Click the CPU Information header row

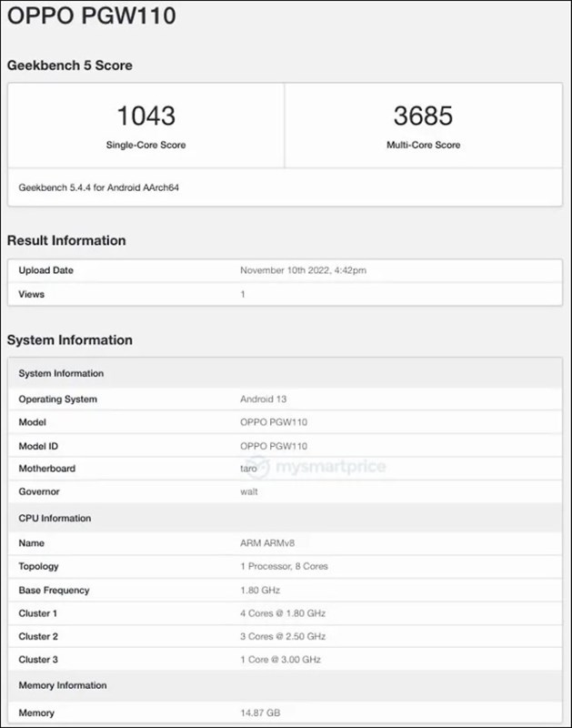coord(285,518)
